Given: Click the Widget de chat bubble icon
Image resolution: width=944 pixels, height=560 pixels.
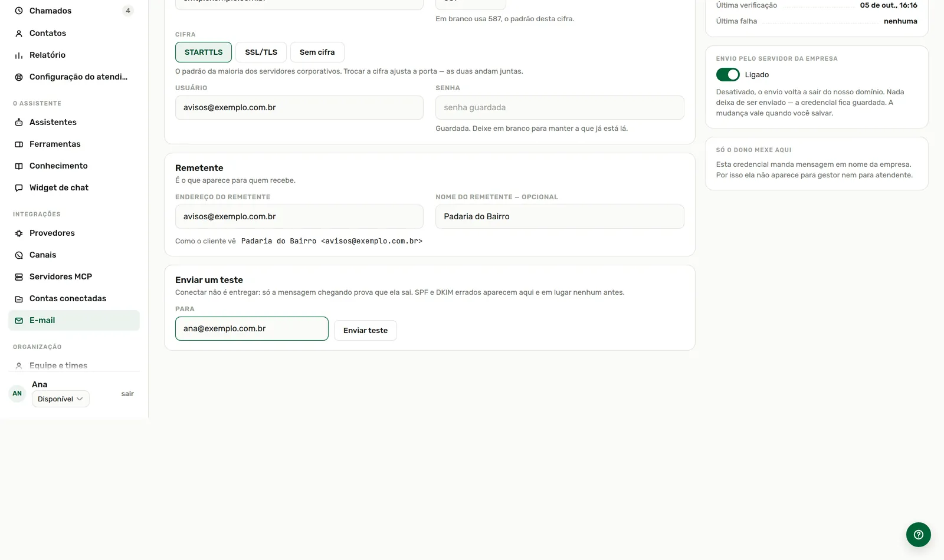Looking at the screenshot, I should point(19,188).
